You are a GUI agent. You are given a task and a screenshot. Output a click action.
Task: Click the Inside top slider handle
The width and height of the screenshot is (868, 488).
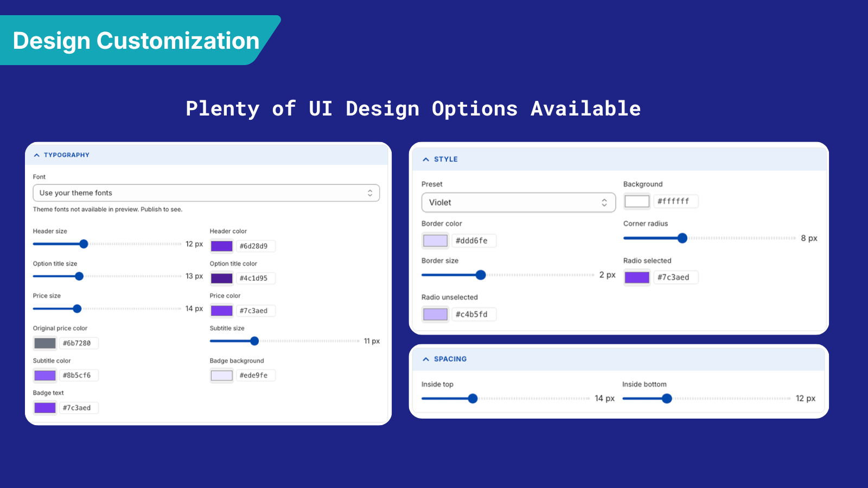point(473,399)
